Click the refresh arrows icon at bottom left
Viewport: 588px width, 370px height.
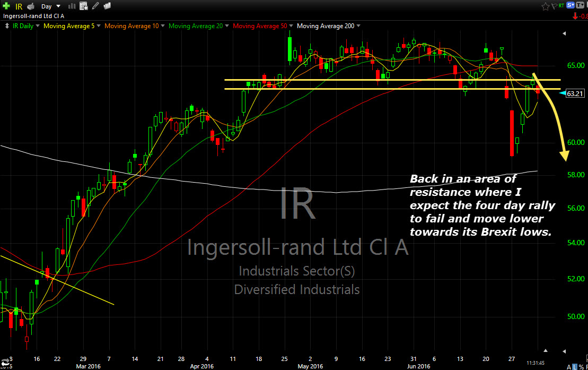6,363
